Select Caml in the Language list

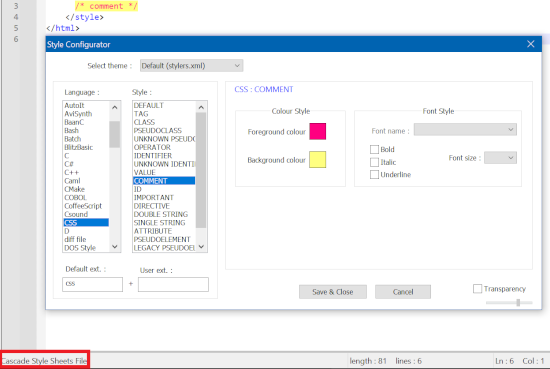click(x=86, y=181)
